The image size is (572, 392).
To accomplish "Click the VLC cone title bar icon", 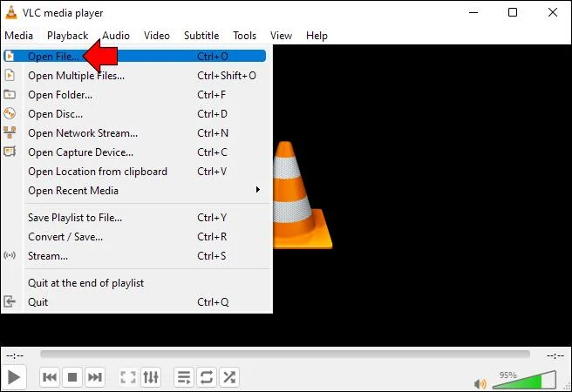I will [11, 12].
